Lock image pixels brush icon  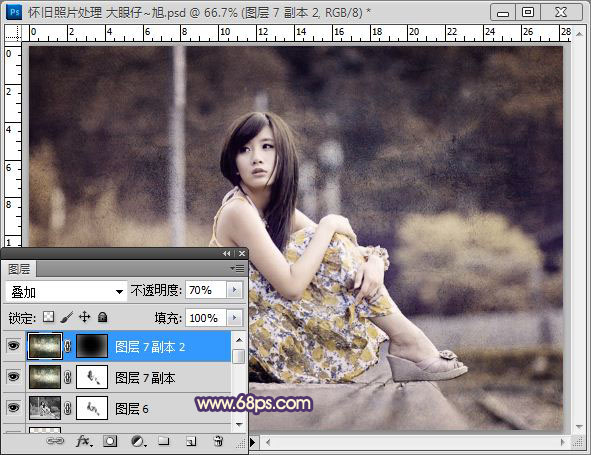pos(66,317)
